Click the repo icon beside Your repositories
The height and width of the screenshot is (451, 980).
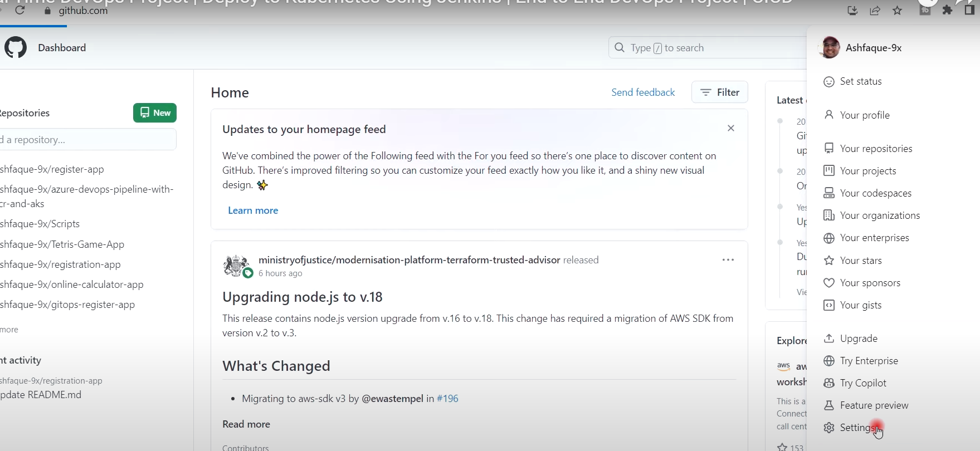point(829,148)
